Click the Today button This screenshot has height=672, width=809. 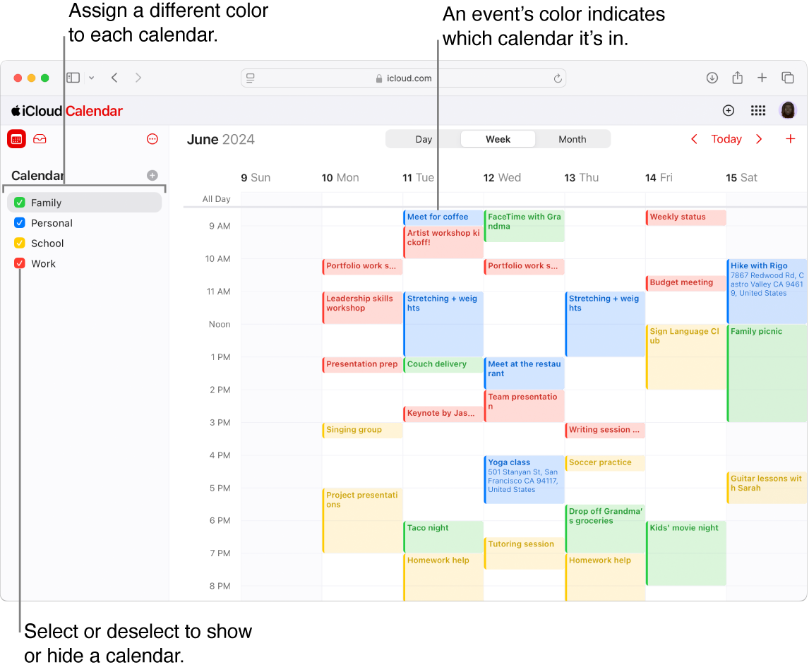click(x=726, y=139)
